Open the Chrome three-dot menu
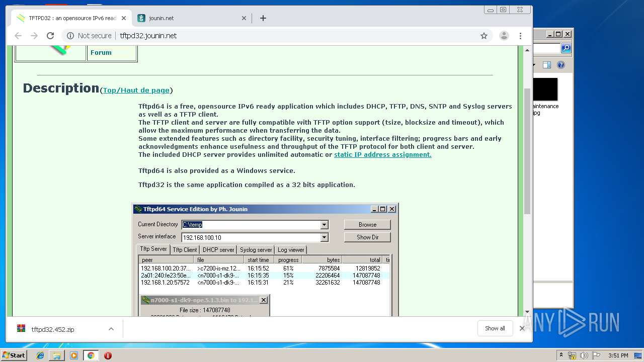Image resolution: width=644 pixels, height=362 pixels. pos(520,36)
